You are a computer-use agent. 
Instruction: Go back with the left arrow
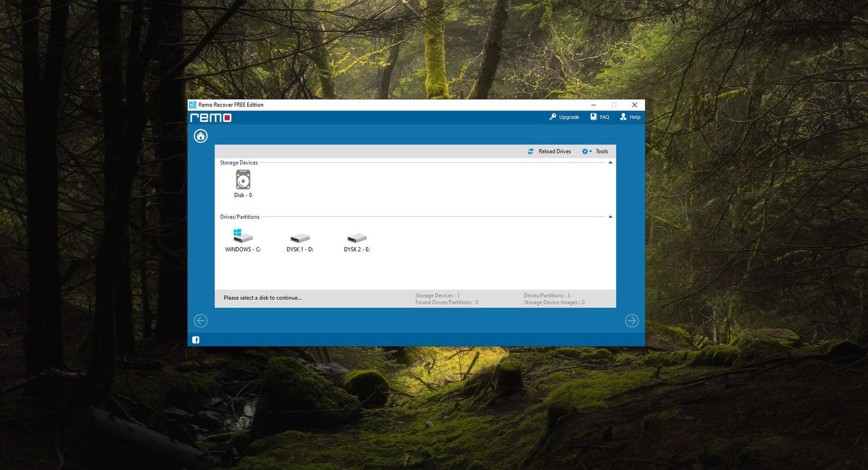(x=200, y=321)
